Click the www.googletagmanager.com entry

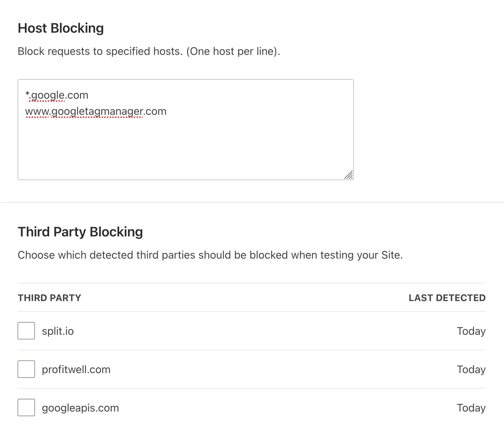point(96,111)
